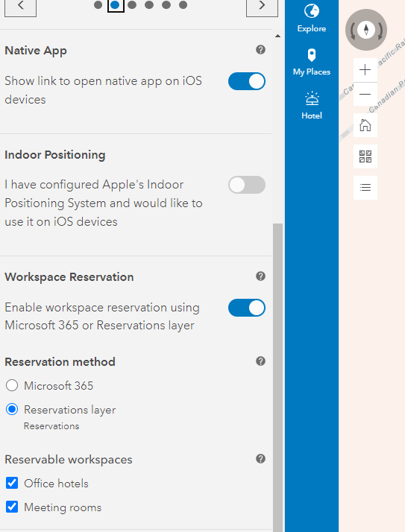Select the fifth step dot indicator

click(x=166, y=4)
